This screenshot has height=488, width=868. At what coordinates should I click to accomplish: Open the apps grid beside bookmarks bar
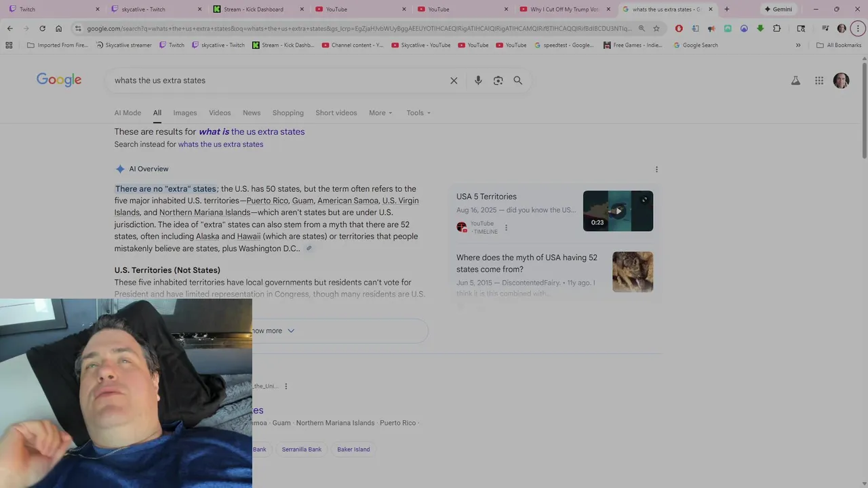pos(9,45)
